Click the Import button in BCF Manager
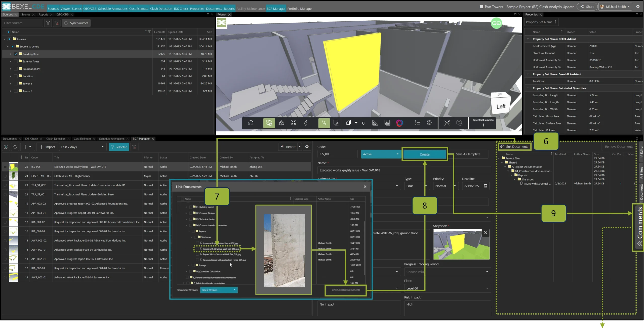The height and width of the screenshot is (333, 644). (47, 147)
